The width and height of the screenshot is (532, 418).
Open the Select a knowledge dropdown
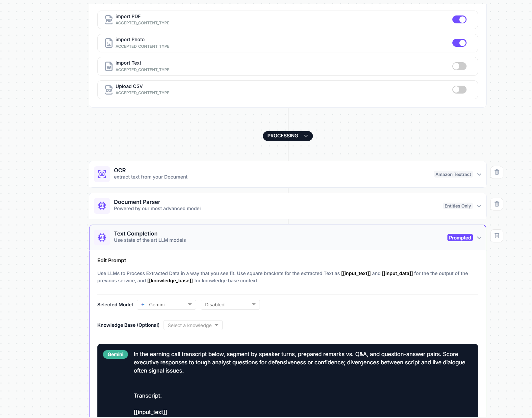[x=193, y=325]
